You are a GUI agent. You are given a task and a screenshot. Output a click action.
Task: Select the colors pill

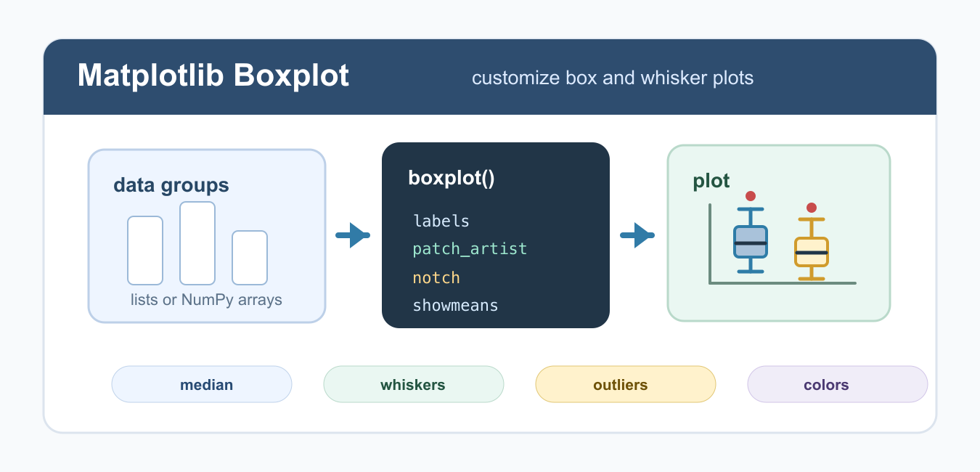pos(838,384)
